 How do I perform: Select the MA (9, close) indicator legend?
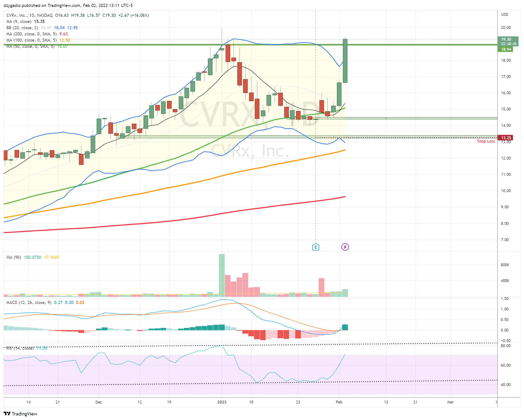[26, 22]
